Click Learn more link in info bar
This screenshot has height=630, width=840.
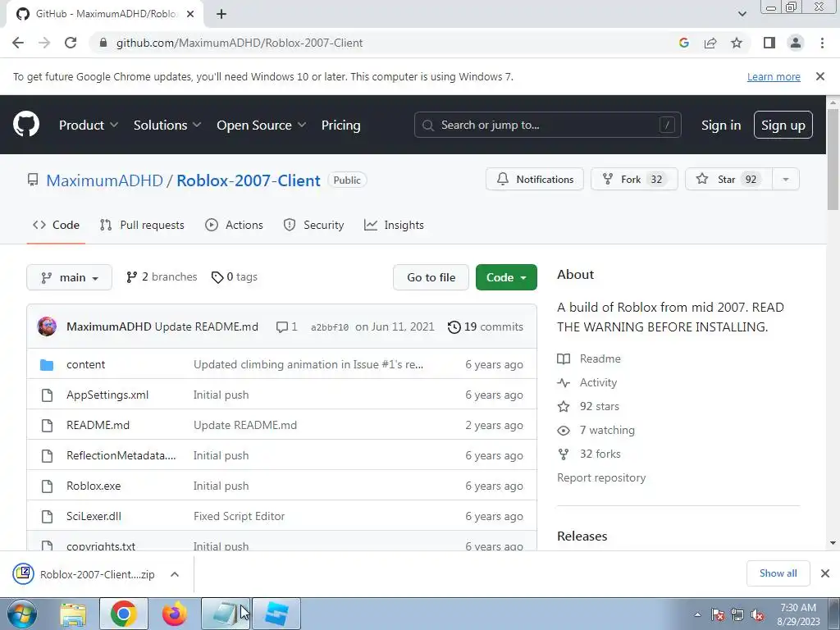tap(774, 76)
